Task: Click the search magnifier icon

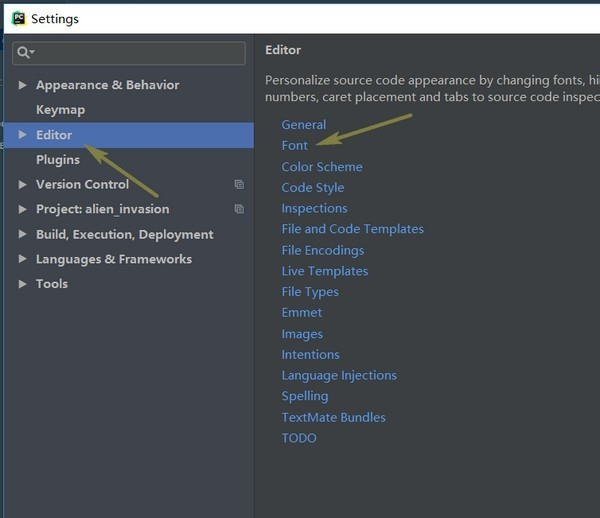Action: (x=25, y=52)
